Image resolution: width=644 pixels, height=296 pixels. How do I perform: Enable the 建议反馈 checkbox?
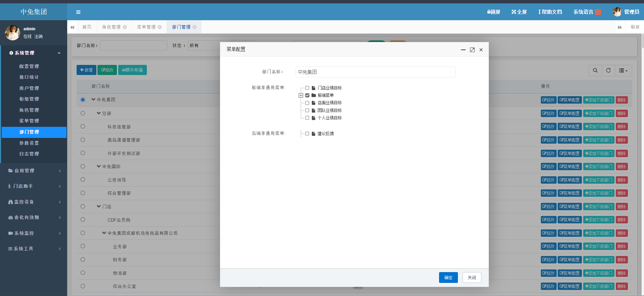tap(307, 134)
